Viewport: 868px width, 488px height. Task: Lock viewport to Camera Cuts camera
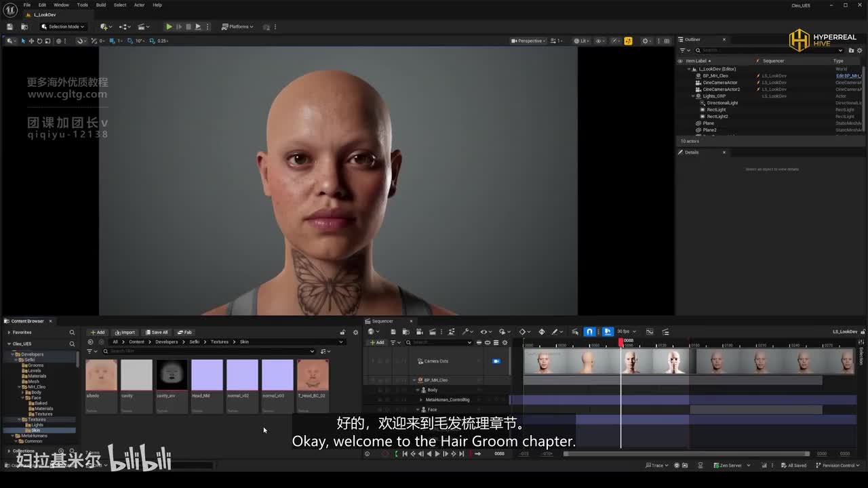click(x=496, y=361)
